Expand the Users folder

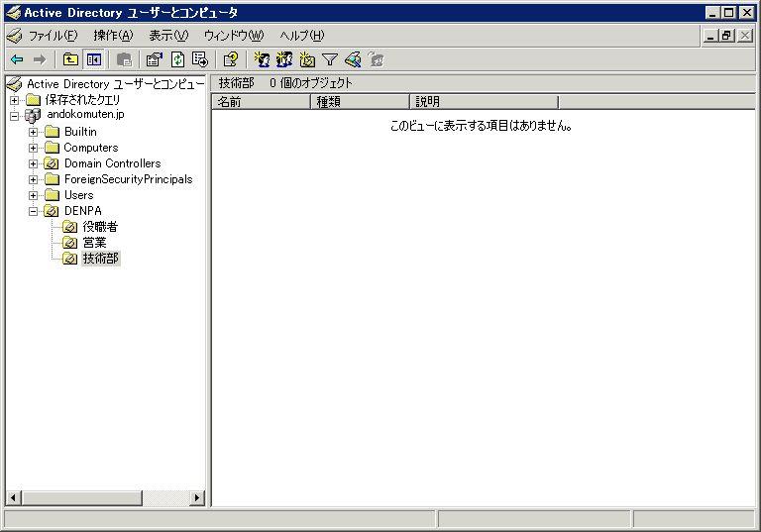33,195
